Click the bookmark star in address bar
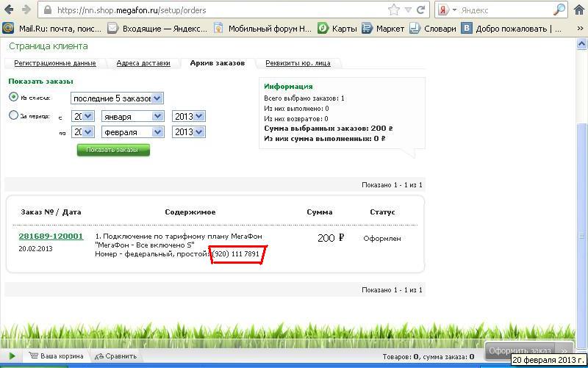The height and width of the screenshot is (368, 588). [394, 10]
